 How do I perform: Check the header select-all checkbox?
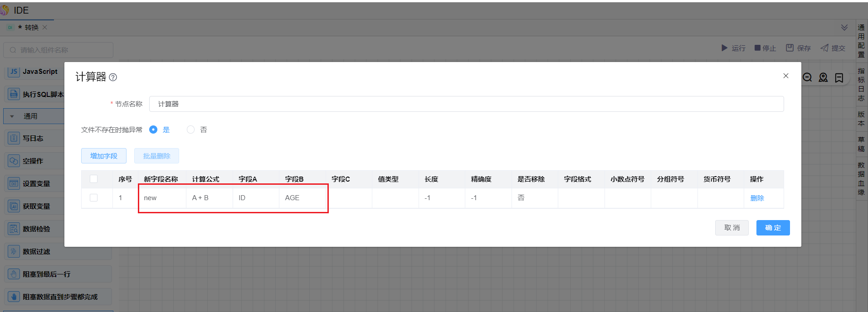point(94,179)
